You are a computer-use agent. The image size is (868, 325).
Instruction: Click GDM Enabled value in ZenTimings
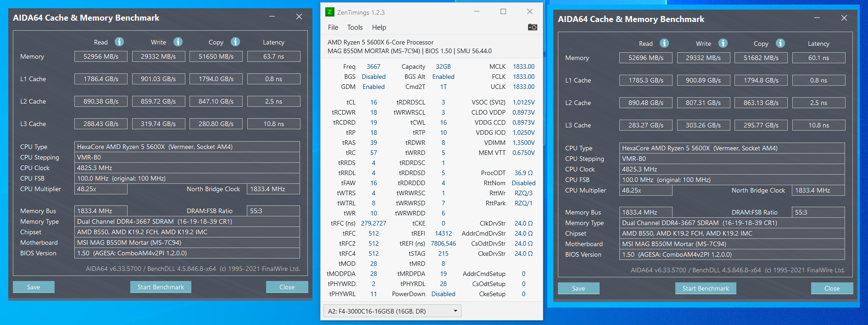(x=373, y=87)
